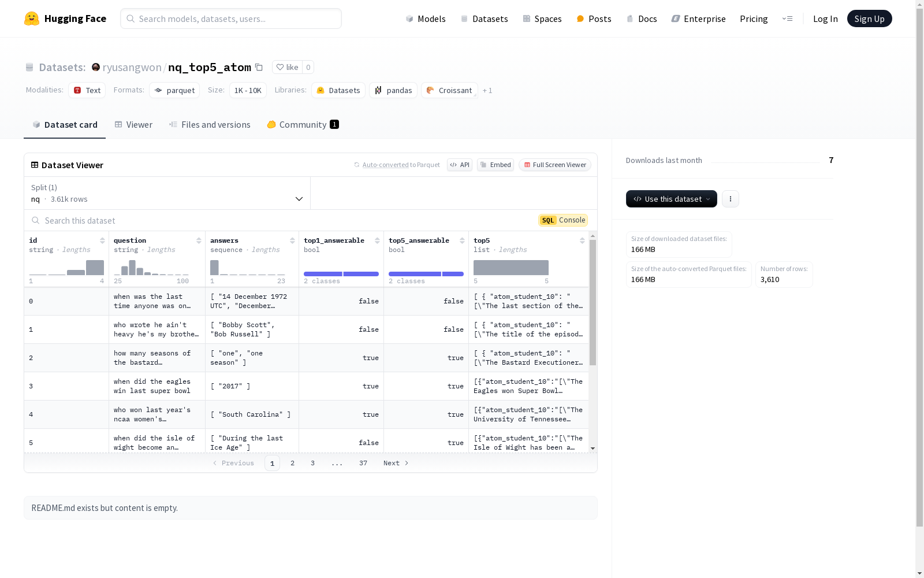Viewport: 924px width, 578px height.
Task: Go to page 2 of the table
Action: point(293,463)
